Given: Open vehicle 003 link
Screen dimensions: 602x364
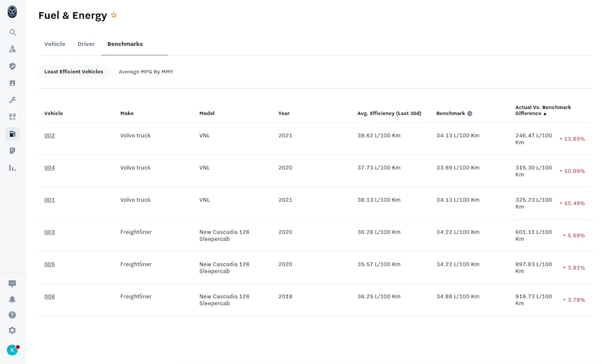Looking at the screenshot, I should [50, 232].
